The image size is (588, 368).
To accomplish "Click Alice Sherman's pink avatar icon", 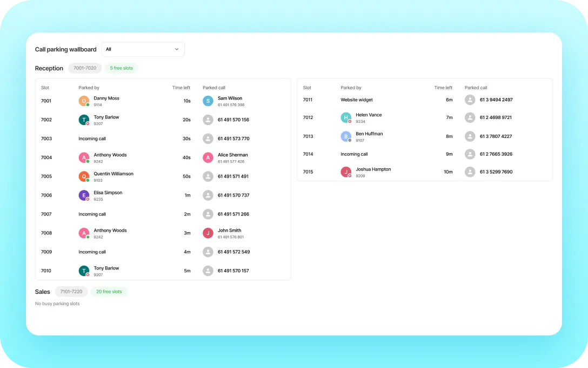I will (208, 157).
